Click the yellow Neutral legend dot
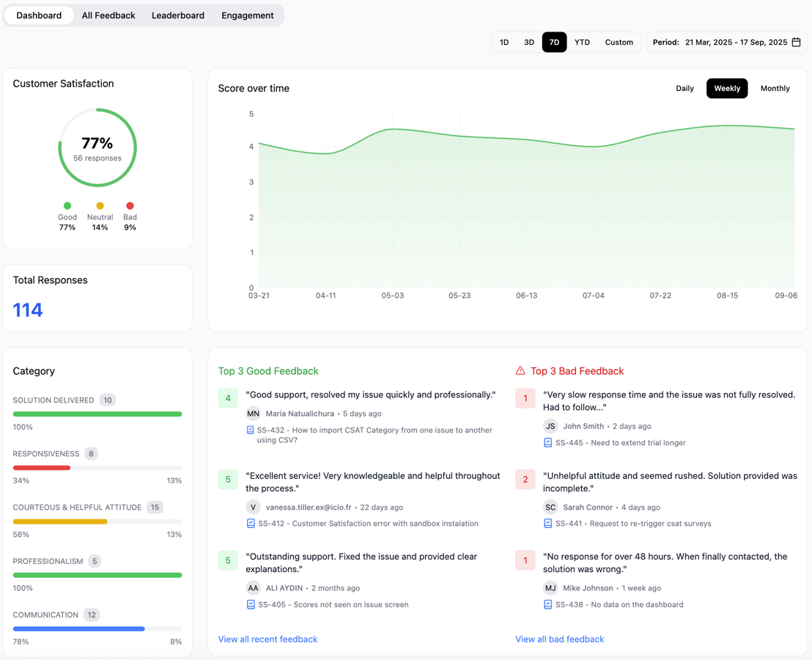The image size is (812, 660). (x=100, y=205)
